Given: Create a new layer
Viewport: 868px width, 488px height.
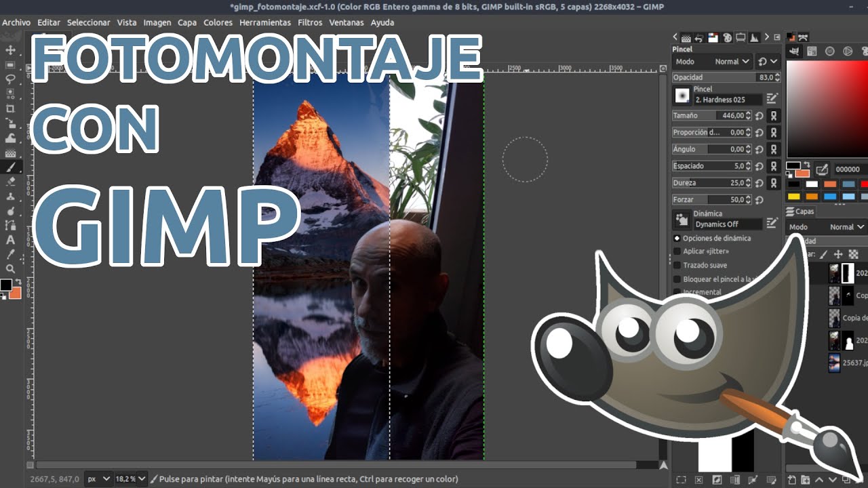Looking at the screenshot, I should [791, 480].
